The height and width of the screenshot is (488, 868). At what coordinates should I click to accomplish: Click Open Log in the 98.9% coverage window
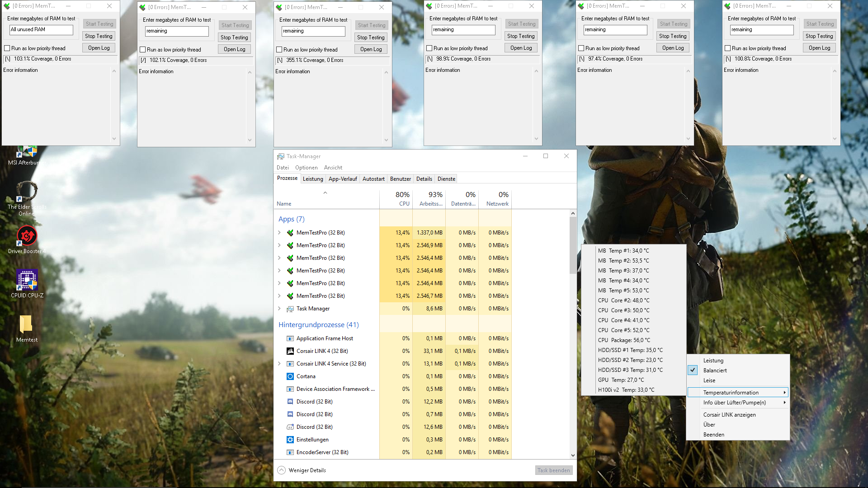(521, 48)
